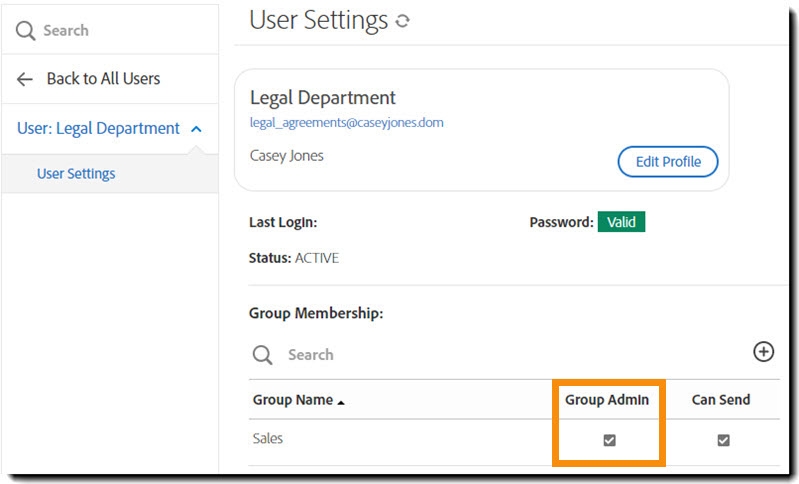The height and width of the screenshot is (484, 799).
Task: Click the Legal Department heading in the profile card
Action: pos(323,98)
